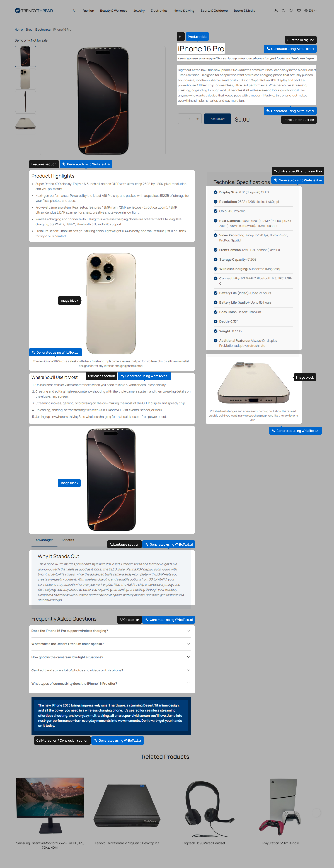Expand the wireless charging FAQ question
334x868 pixels.
[111, 630]
